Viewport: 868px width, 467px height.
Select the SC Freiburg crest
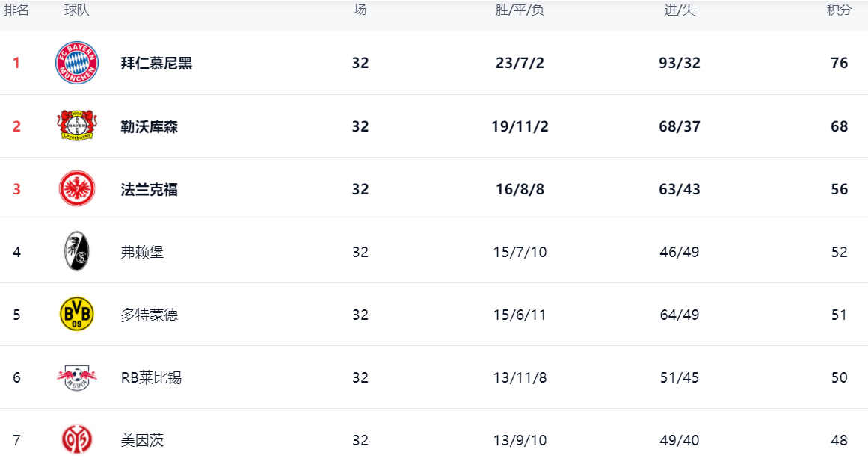point(77,251)
